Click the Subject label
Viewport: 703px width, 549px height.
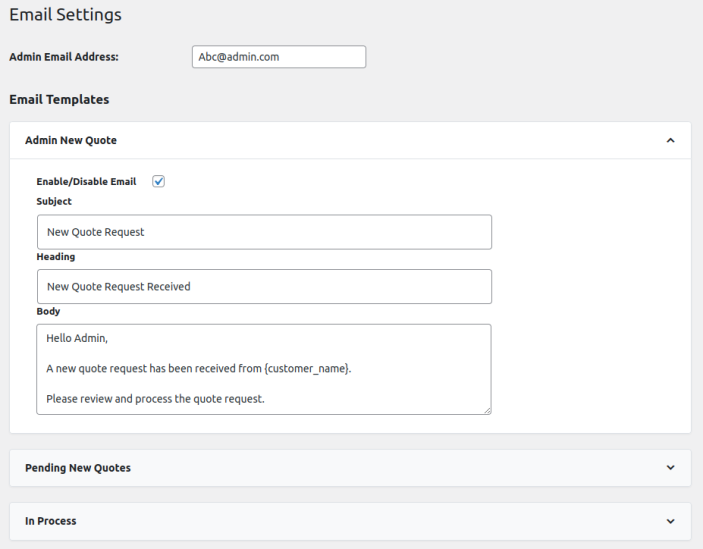point(54,202)
